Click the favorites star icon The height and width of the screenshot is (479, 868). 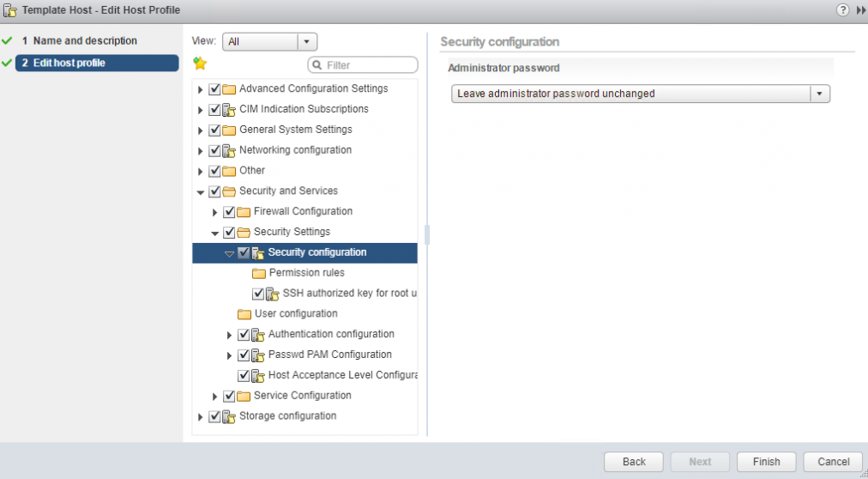[200, 64]
